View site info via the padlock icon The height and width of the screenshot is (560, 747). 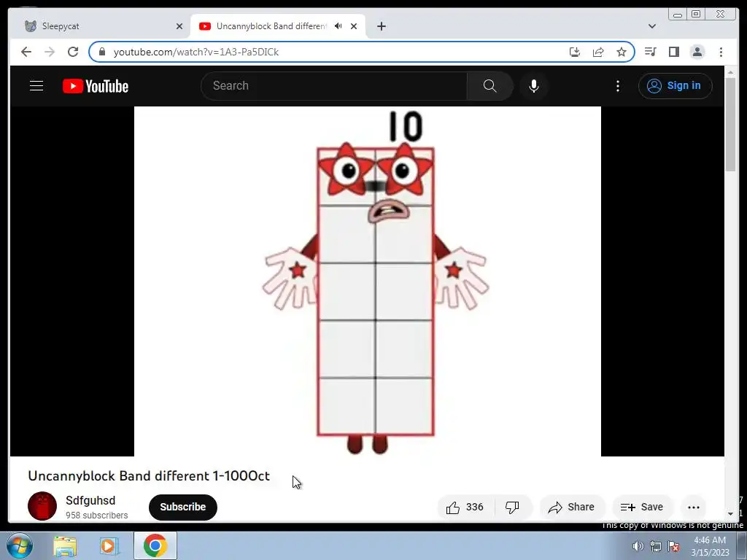click(x=102, y=52)
